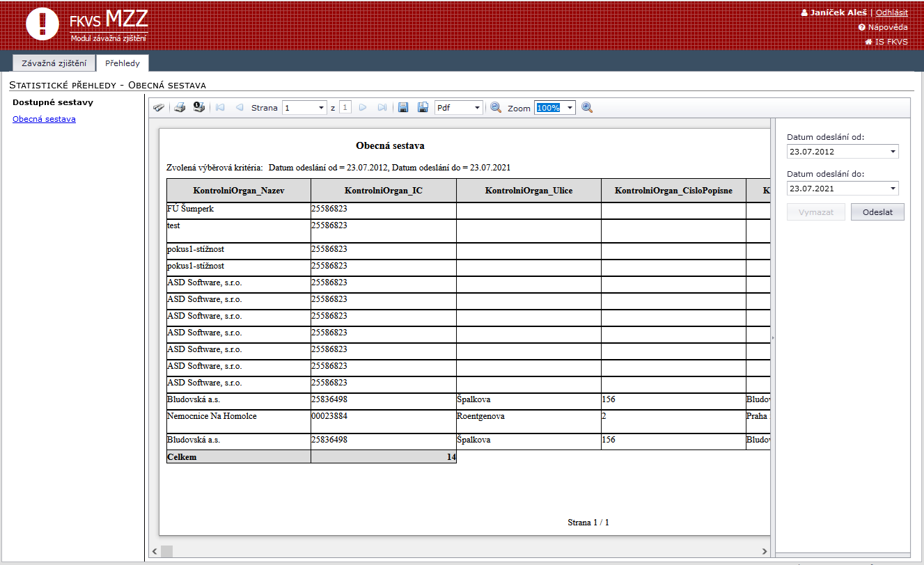Print current page icon with badge

(199, 108)
